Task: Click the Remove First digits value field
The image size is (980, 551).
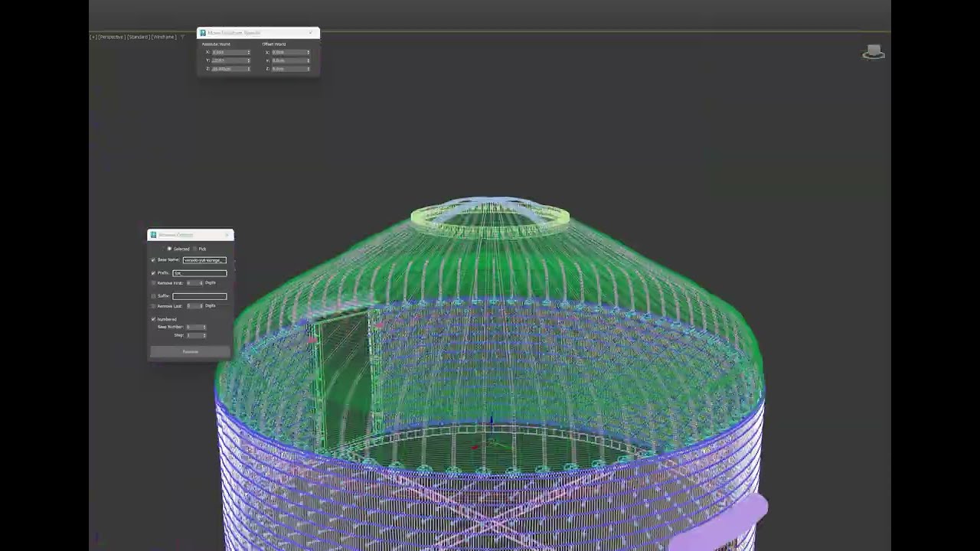Action: [193, 283]
